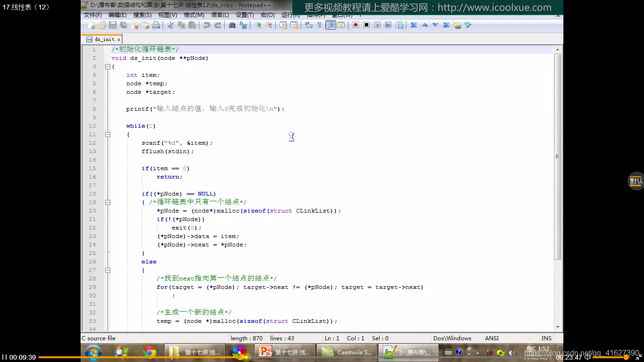Click the Zoom In magnifier icon
The height and width of the screenshot is (362, 644).
tap(257, 25)
